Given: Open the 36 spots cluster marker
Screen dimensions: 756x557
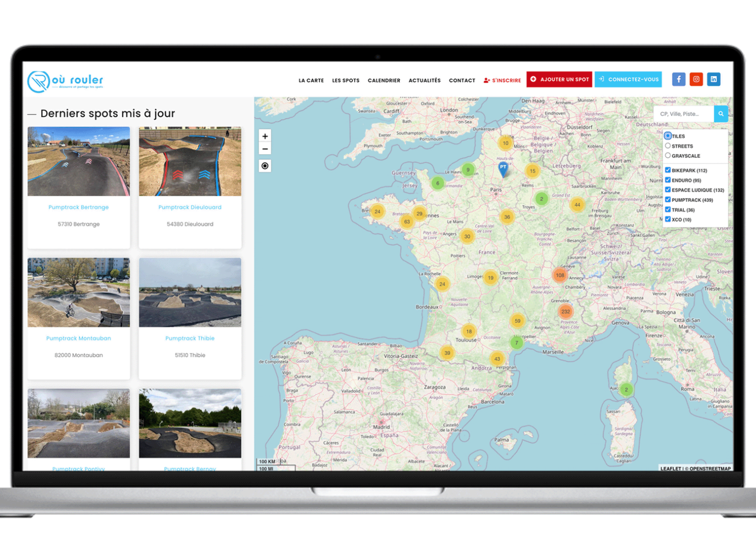Looking at the screenshot, I should (x=507, y=217).
